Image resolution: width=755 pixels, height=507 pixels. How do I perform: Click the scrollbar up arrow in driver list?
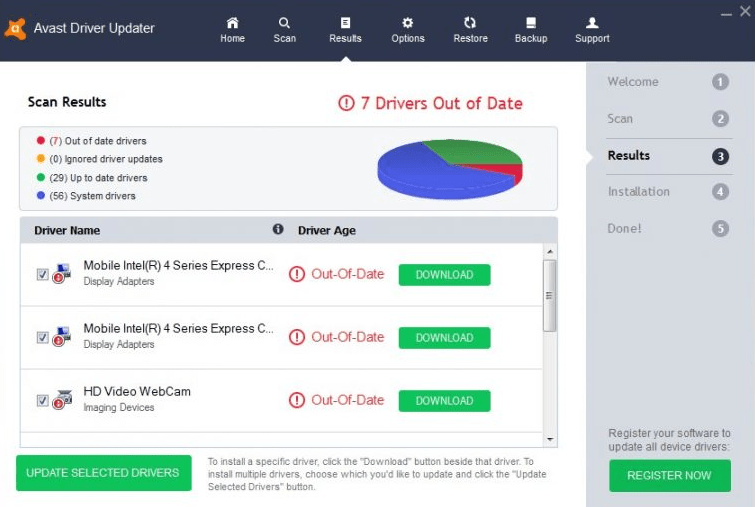[550, 251]
